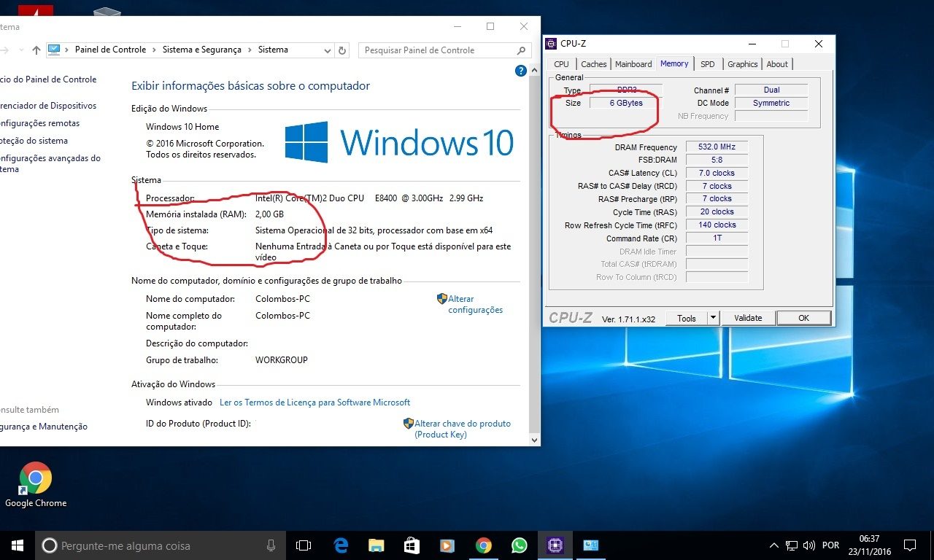Click the DRAM Frequency value 532.0 MHz
The width and height of the screenshot is (934, 560).
point(717,147)
